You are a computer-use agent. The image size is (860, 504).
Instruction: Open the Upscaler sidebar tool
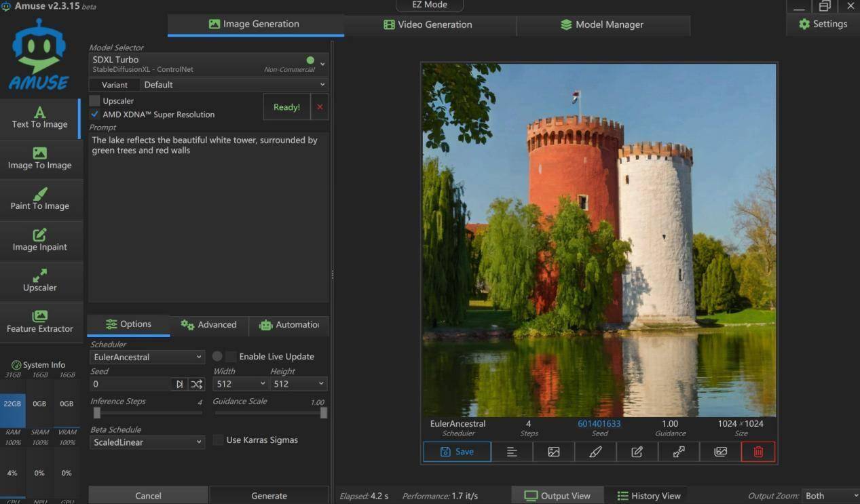click(40, 281)
